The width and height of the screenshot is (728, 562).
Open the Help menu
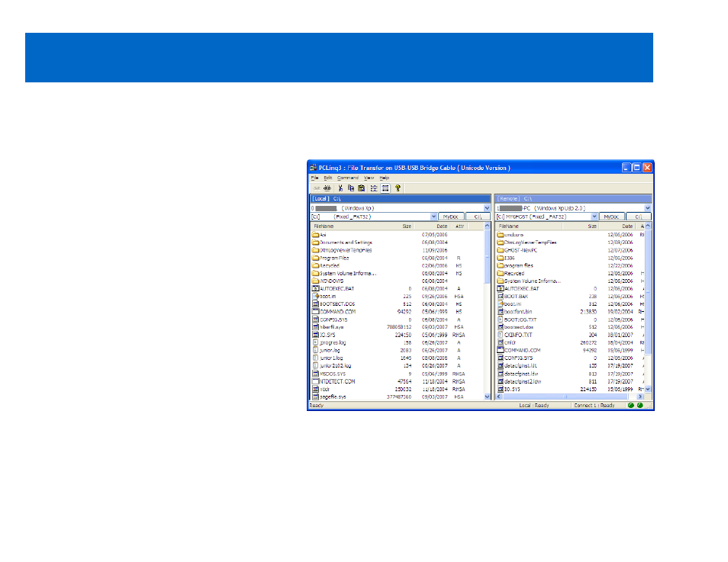pos(384,178)
